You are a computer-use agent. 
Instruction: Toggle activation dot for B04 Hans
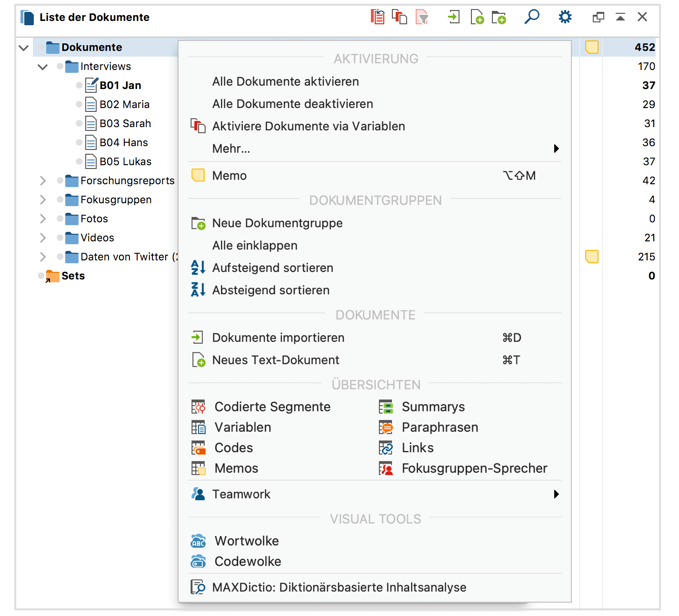(79, 142)
